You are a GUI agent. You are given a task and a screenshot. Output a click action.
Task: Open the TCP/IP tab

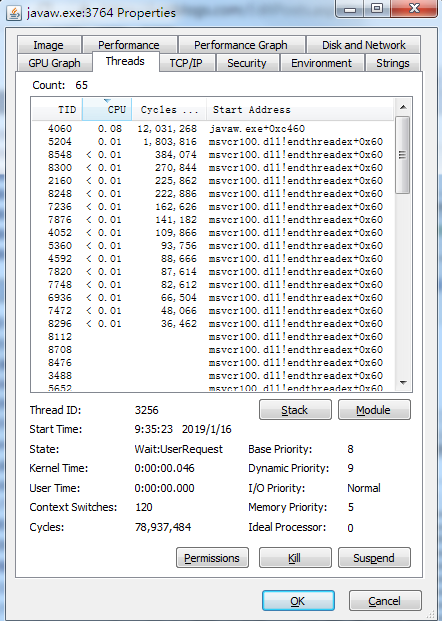[186, 63]
